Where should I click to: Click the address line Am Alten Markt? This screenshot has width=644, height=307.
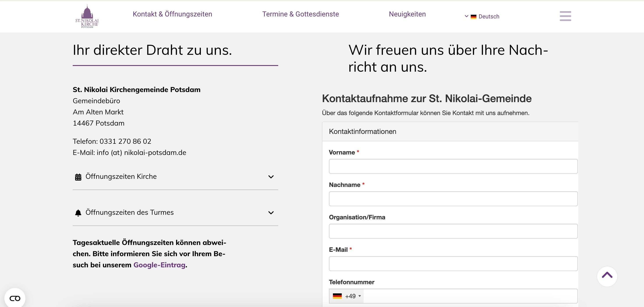point(98,112)
